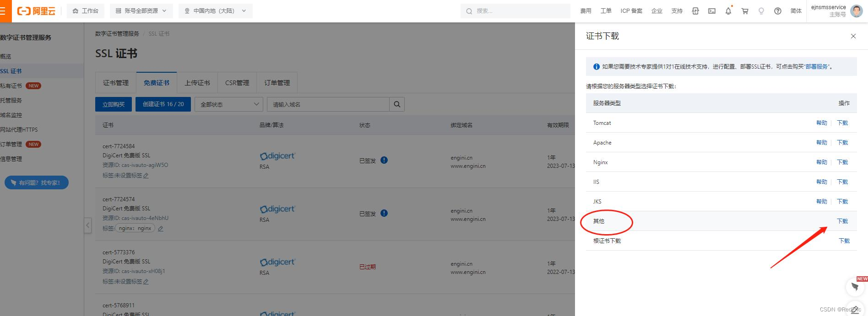Screen dimensions: 868x316
Task: Edit nginx tag on cert-7724574
Action: click(161, 229)
